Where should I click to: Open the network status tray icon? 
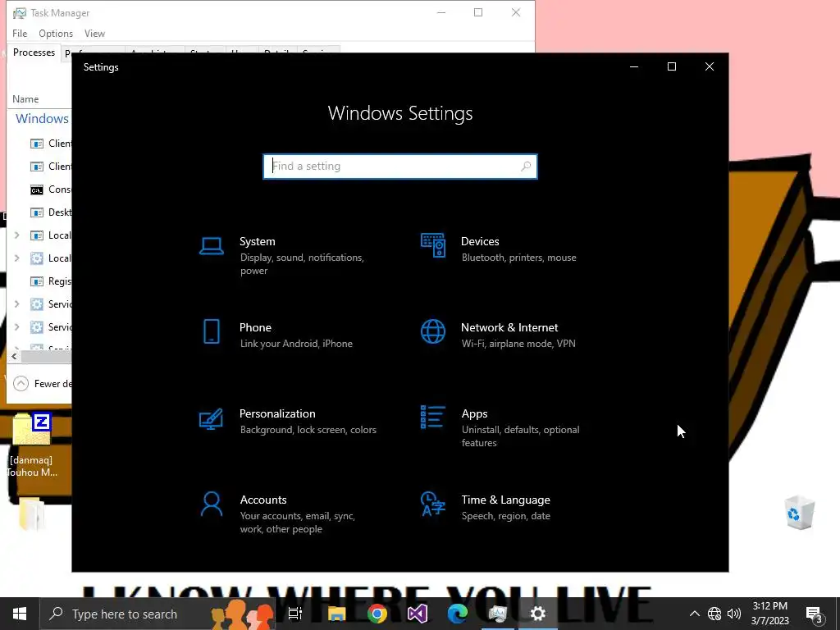point(714,614)
